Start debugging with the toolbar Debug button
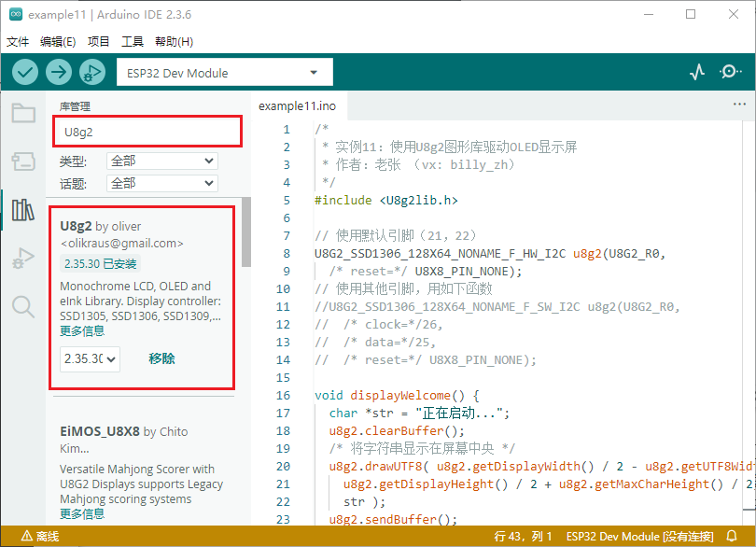Screen dimensions: 756x547 tap(92, 73)
